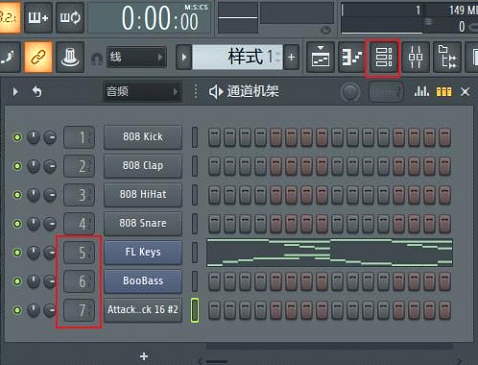The image size is (478, 365).
Task: Click mixer track number 1 for 808 Kick
Action: pyautogui.click(x=79, y=137)
